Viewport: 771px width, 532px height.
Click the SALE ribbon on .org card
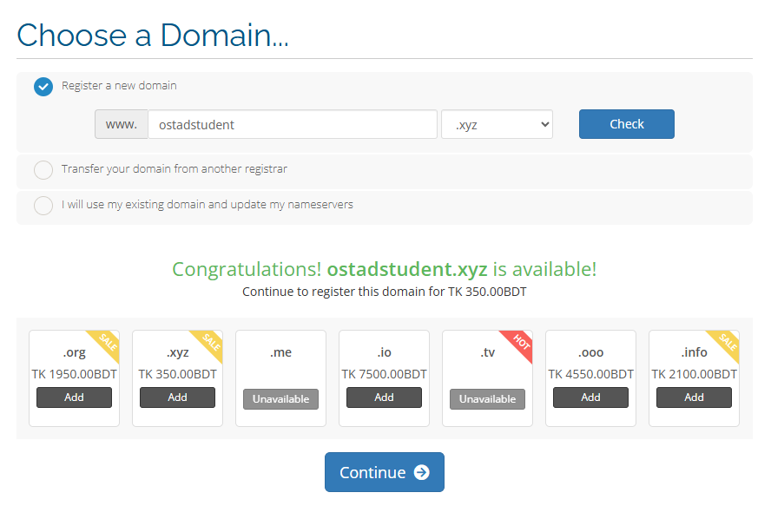[x=108, y=342]
